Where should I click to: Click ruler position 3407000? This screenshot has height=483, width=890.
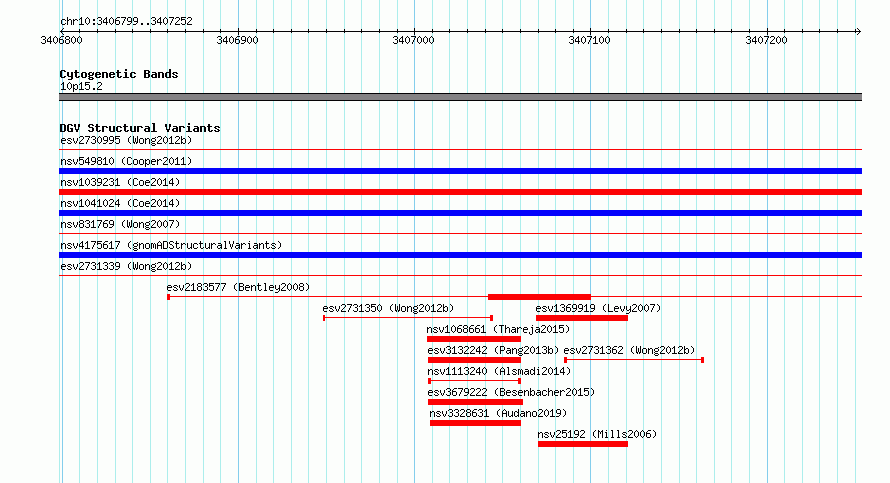(x=413, y=40)
